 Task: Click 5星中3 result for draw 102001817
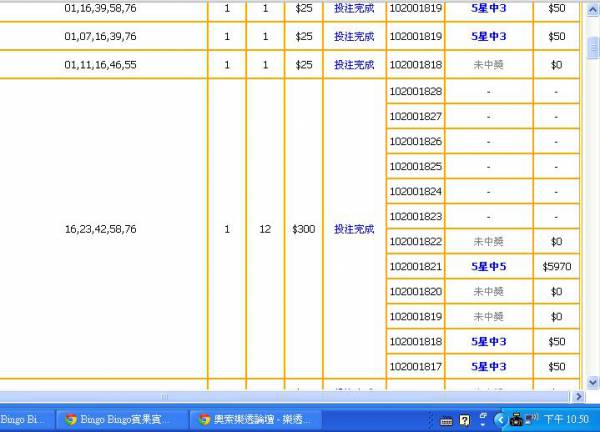tap(488, 367)
